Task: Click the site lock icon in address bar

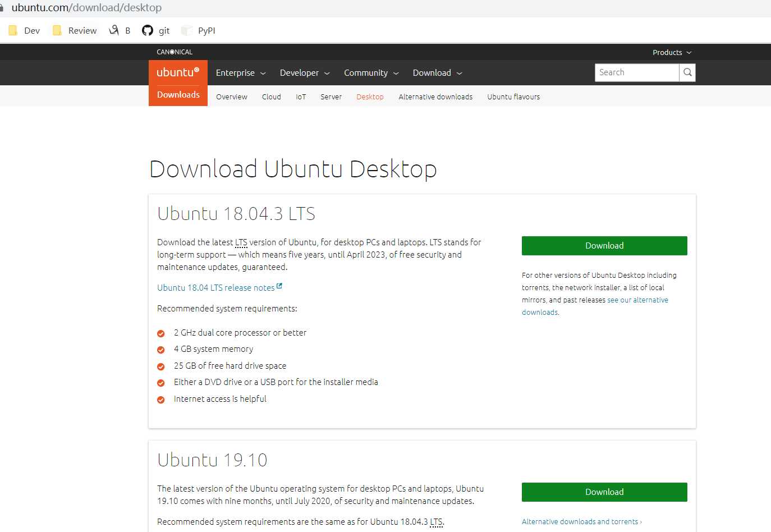Action: pos(2,8)
